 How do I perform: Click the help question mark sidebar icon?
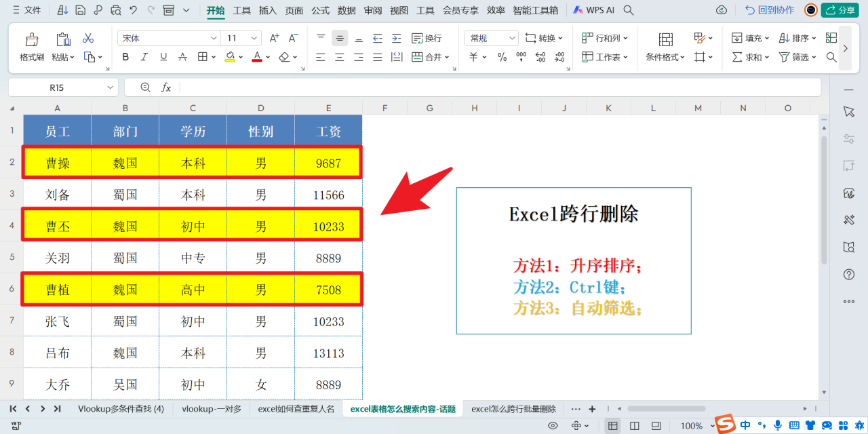tap(848, 275)
